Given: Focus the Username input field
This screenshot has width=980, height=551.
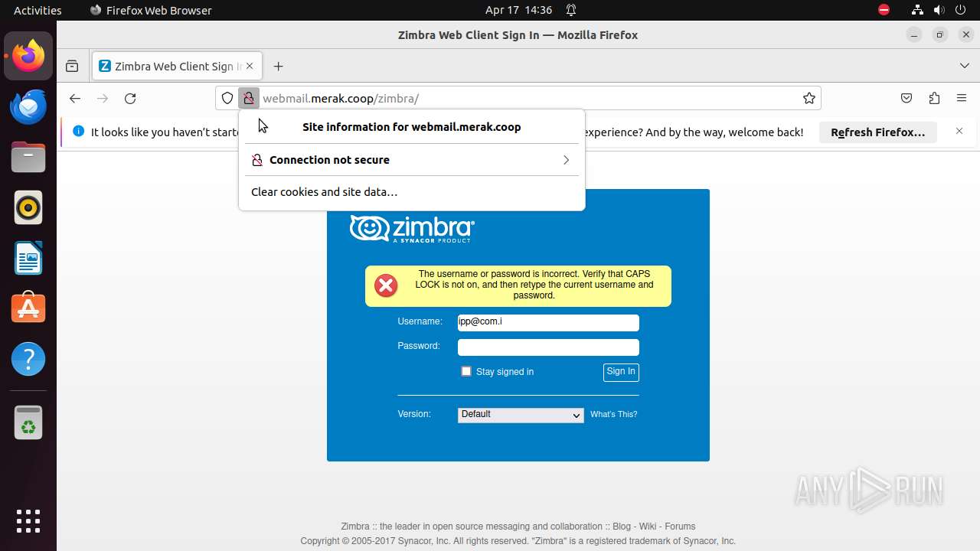Looking at the screenshot, I should [x=548, y=323].
